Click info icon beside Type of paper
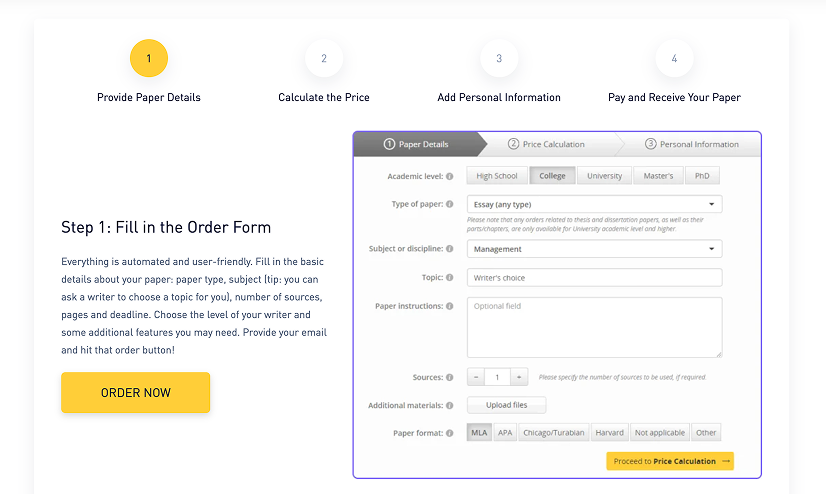This screenshot has height=494, width=826. [450, 204]
